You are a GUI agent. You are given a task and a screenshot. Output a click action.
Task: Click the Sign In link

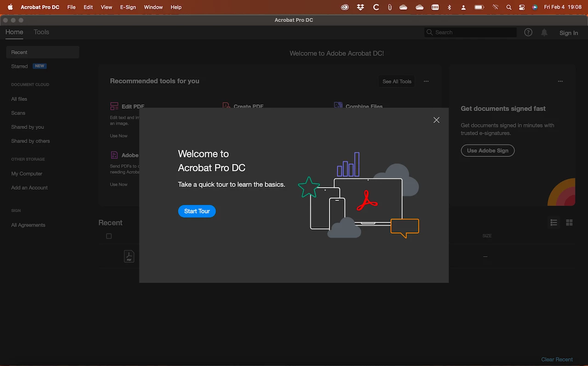pyautogui.click(x=569, y=33)
